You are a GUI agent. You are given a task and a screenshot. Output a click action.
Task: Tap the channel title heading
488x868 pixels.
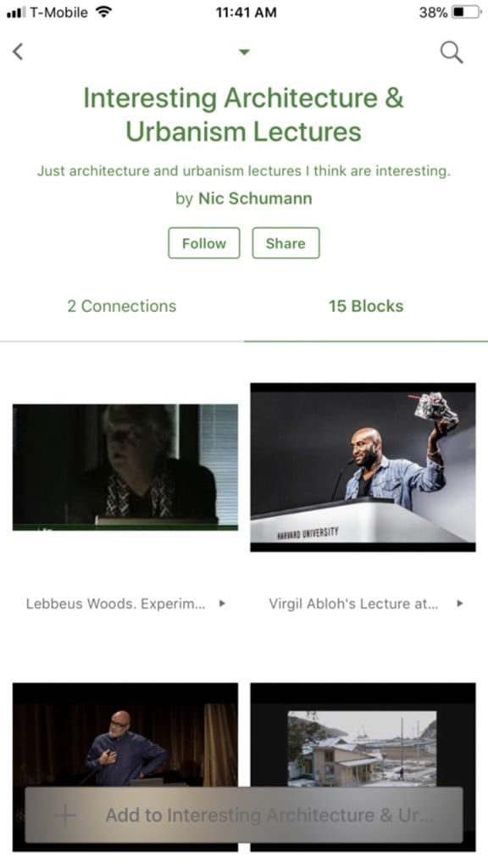pyautogui.click(x=243, y=114)
